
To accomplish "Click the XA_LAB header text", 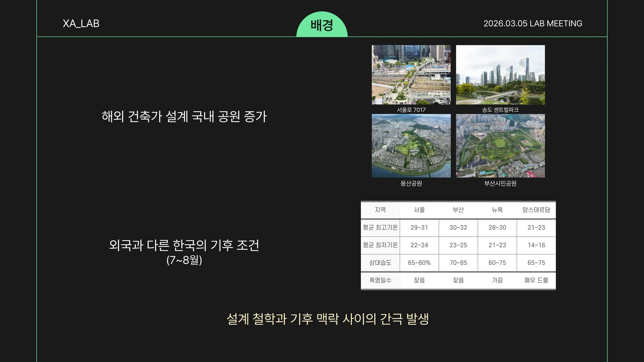I will (81, 24).
